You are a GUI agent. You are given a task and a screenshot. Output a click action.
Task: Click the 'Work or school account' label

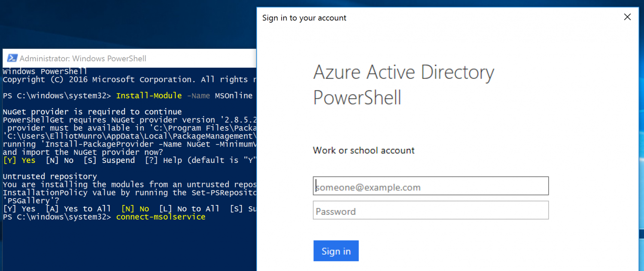point(364,151)
